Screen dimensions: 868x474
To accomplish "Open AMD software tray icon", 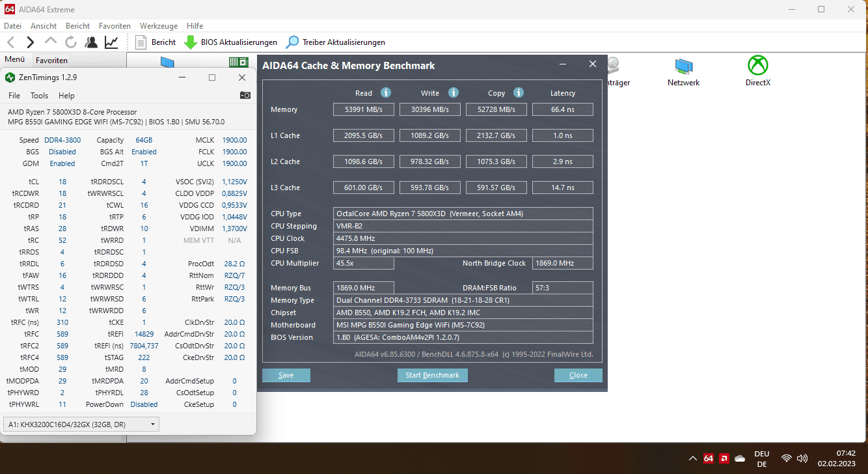I will coord(724,458).
